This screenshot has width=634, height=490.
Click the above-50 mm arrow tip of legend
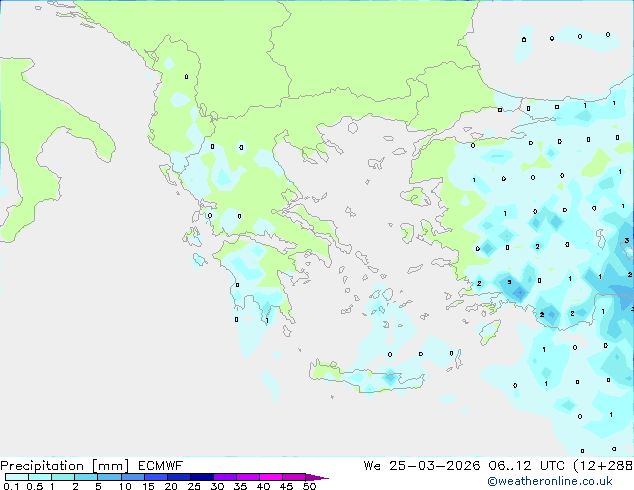(x=317, y=477)
